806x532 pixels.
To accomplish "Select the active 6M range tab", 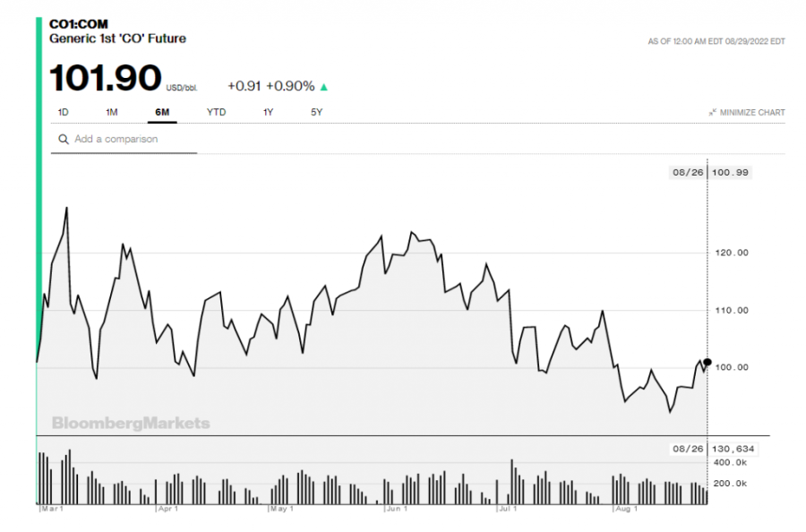I will [162, 112].
